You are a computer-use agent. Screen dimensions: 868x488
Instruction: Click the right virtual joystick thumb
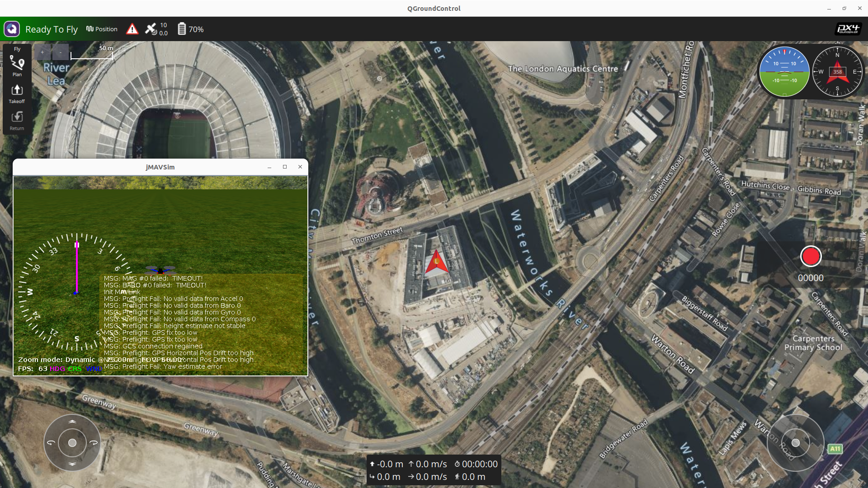click(x=796, y=443)
